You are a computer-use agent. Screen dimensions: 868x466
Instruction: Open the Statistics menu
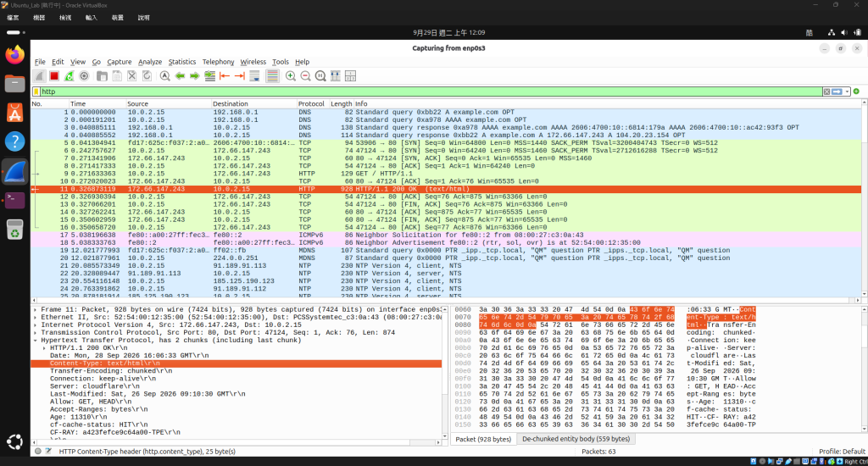tap(182, 62)
